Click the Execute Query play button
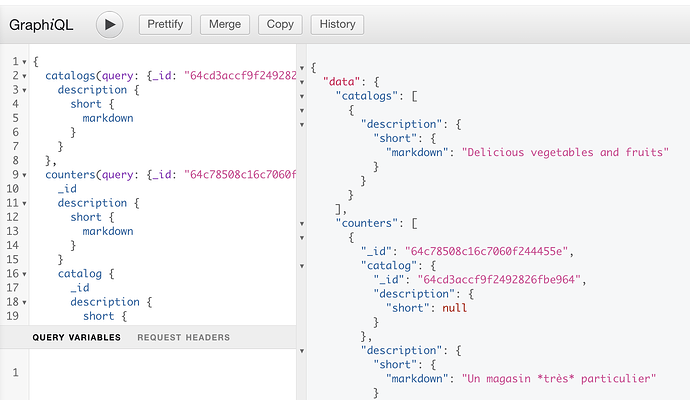 109,24
